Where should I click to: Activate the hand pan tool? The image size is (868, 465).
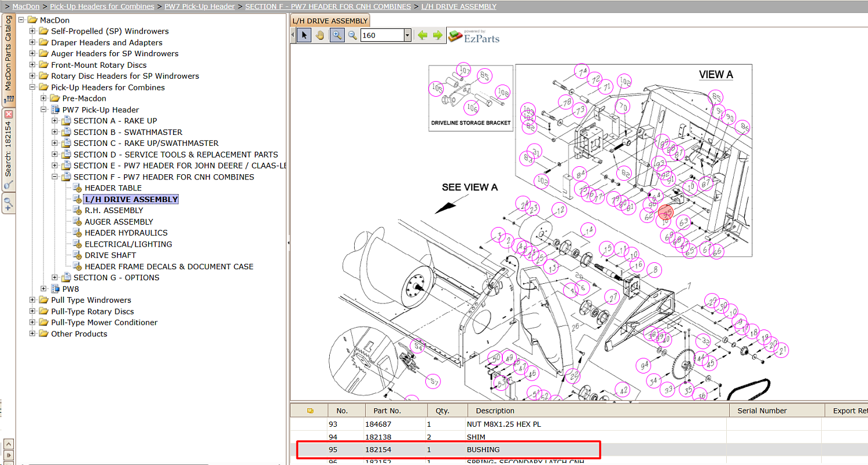[x=320, y=35]
